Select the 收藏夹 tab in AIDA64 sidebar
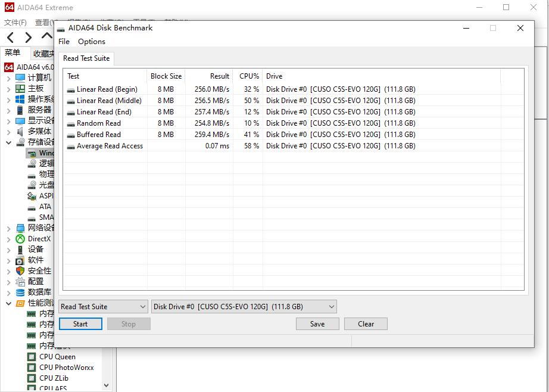 pyautogui.click(x=42, y=54)
